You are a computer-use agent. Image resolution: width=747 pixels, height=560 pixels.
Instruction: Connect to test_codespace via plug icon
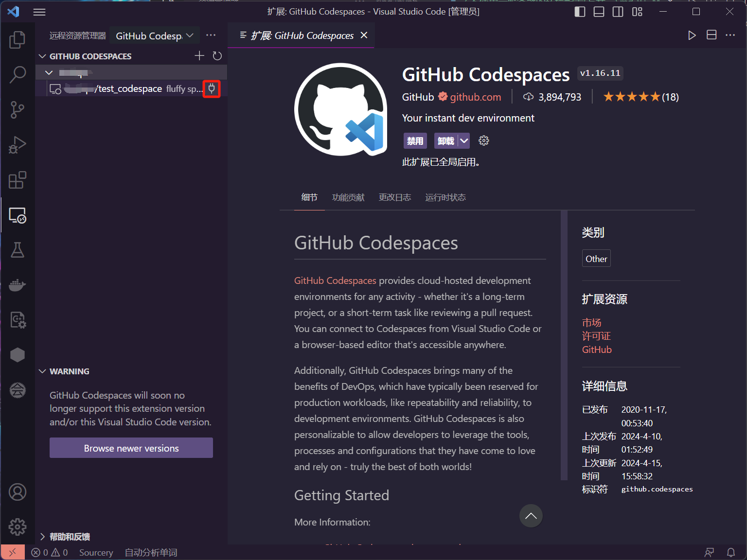[x=212, y=89]
